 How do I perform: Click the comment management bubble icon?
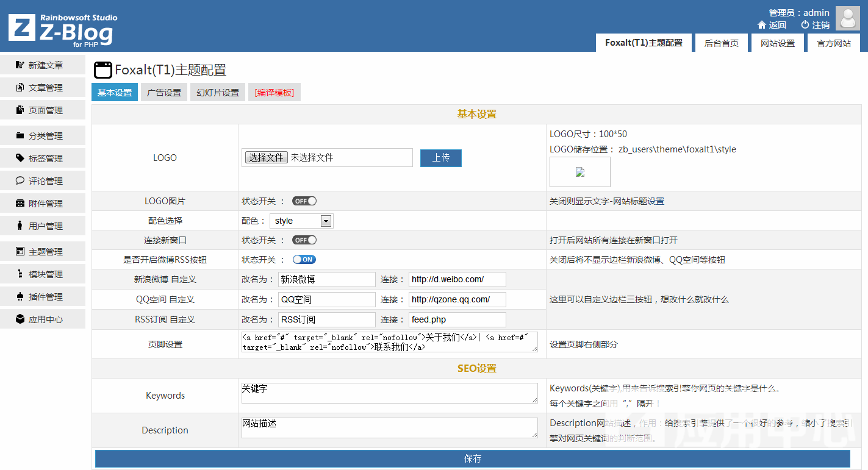point(20,181)
